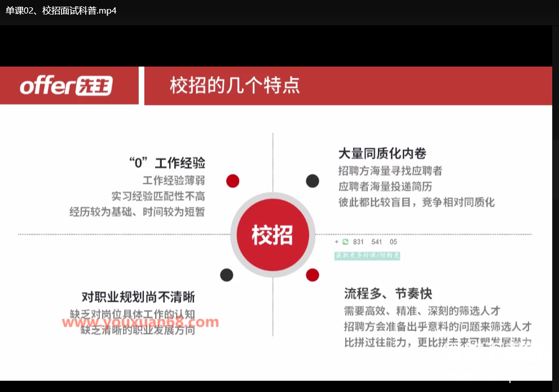Click the offer先生 logo
The image size is (559, 392).
[67, 86]
